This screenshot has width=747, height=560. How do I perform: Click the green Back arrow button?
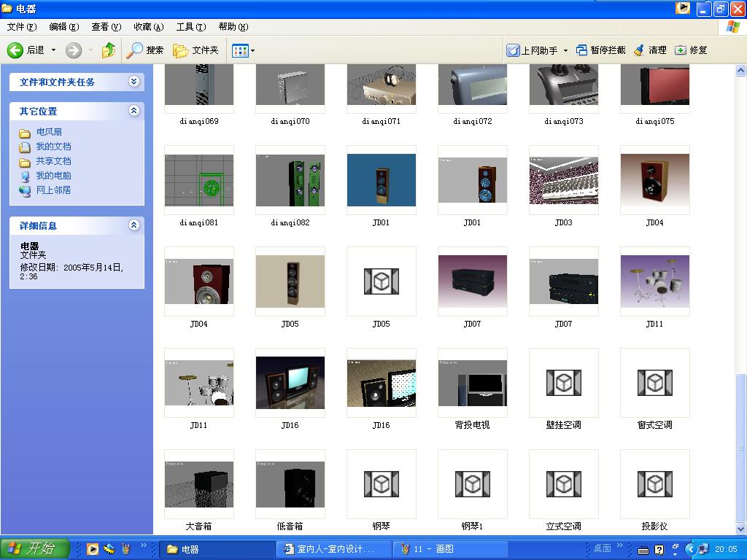(15, 50)
